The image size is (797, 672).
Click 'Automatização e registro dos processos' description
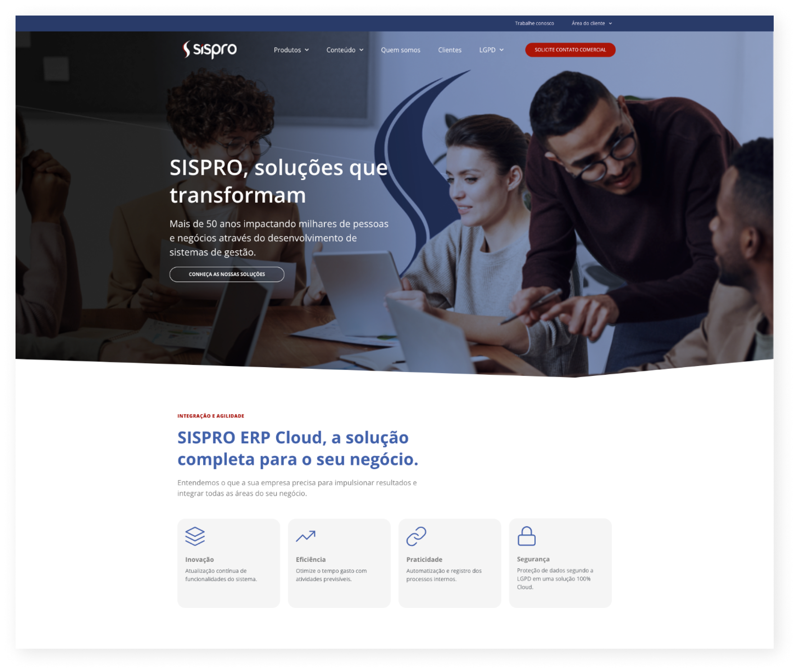coord(444,575)
